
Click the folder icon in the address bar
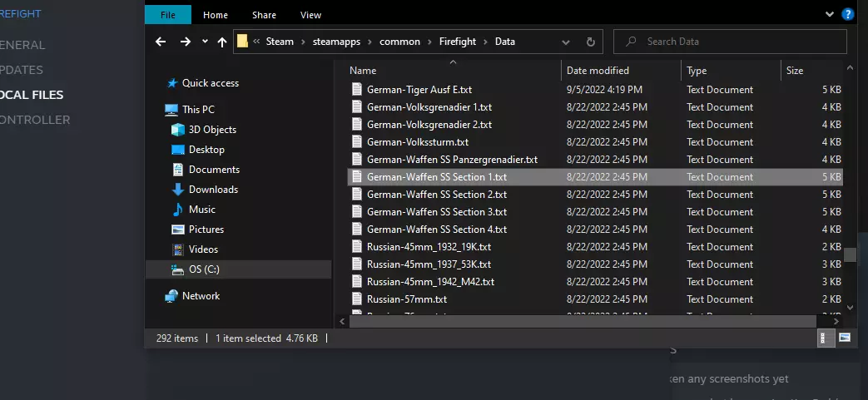(242, 42)
